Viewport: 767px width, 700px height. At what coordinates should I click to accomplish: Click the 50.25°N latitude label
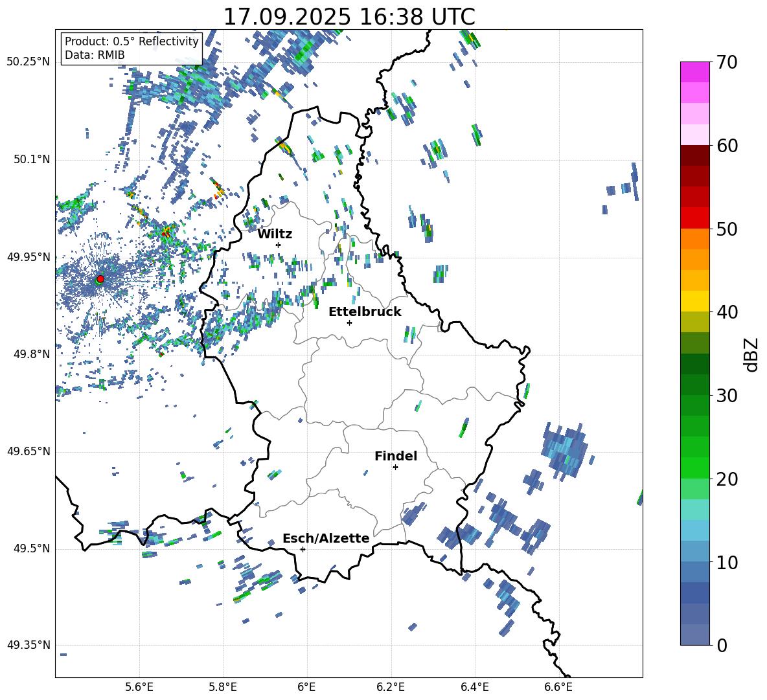[x=29, y=62]
